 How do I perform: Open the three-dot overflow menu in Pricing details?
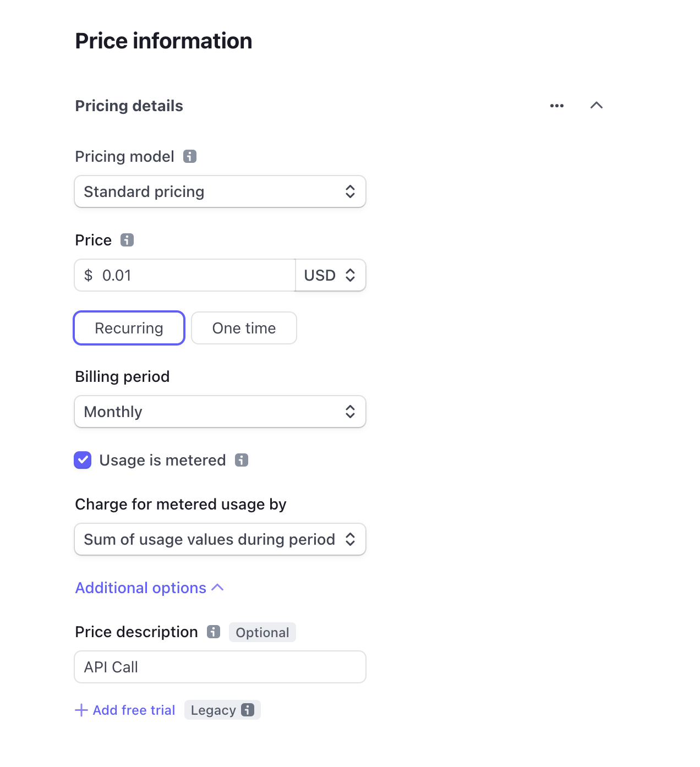click(556, 106)
